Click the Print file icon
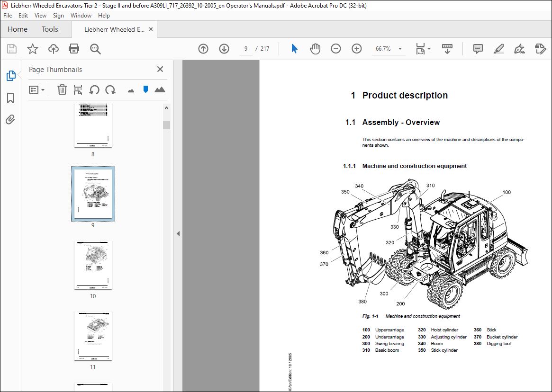The image size is (552, 392). [x=74, y=49]
